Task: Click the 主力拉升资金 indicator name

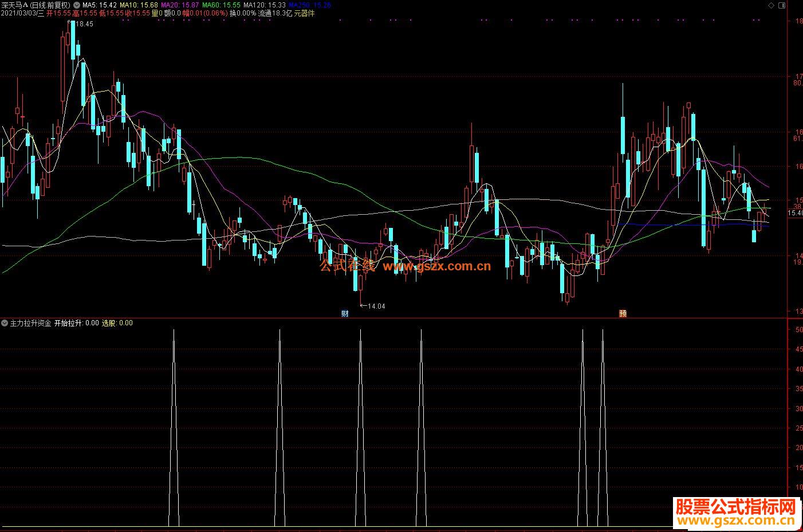Action: [x=30, y=323]
